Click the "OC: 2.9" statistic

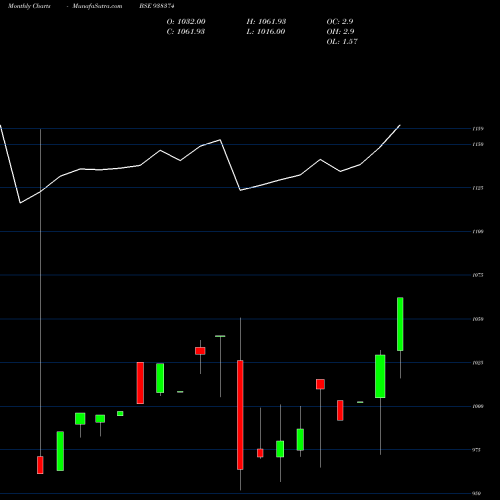tap(340, 22)
